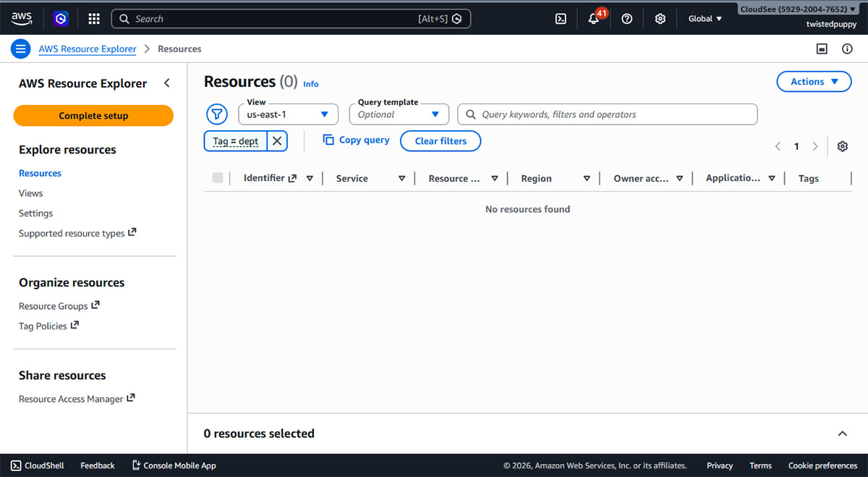
Task: Click the Info link beside Resources
Action: coord(310,84)
